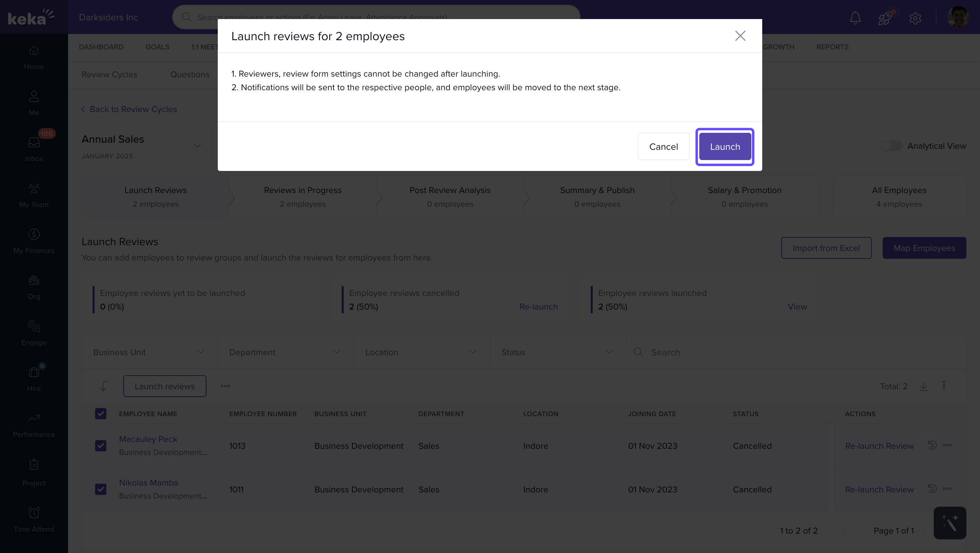Expand the Annual Sales cycle dropdown
980x553 pixels.
coord(197,146)
